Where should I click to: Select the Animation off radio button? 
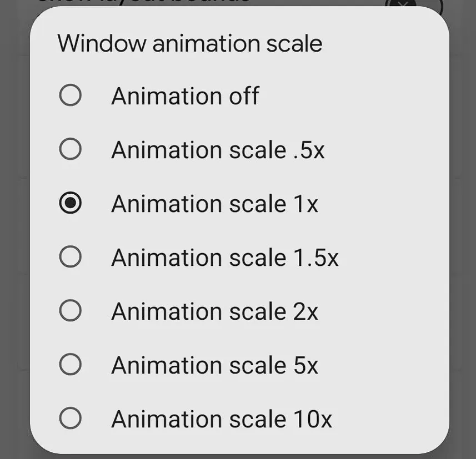pos(70,95)
